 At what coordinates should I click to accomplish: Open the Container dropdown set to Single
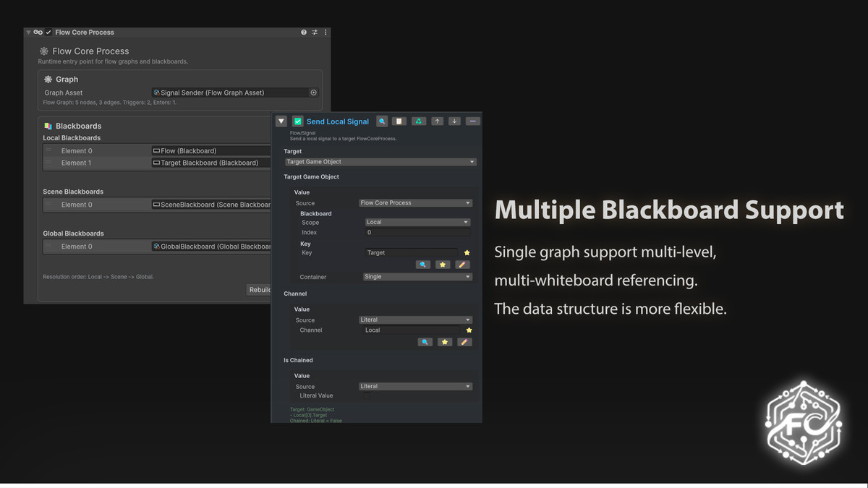pos(417,277)
